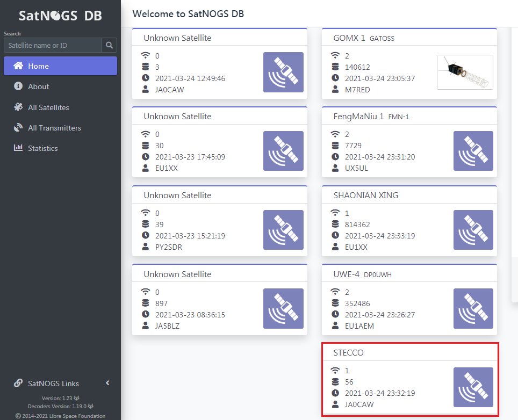Go to All Satellites
This screenshot has height=420, width=518.
(48, 107)
